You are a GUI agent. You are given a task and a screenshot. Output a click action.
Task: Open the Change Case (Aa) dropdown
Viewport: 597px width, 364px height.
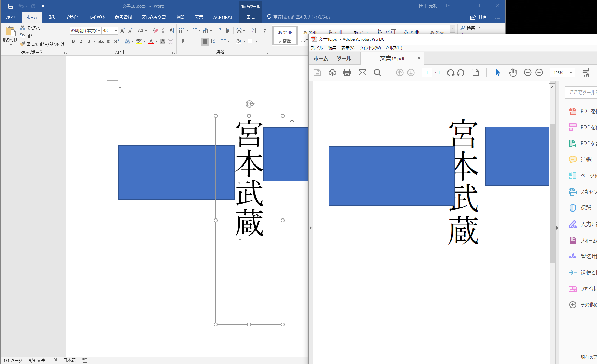(x=142, y=31)
